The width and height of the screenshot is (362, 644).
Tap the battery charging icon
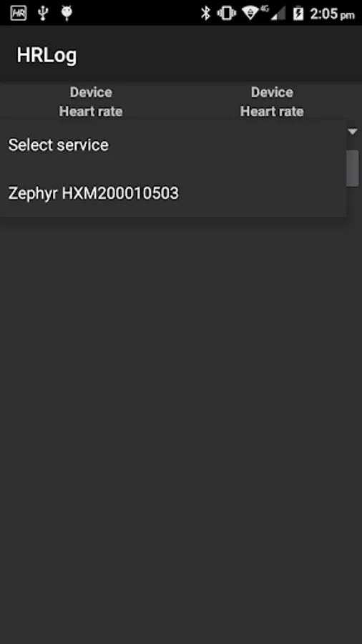[x=298, y=13]
